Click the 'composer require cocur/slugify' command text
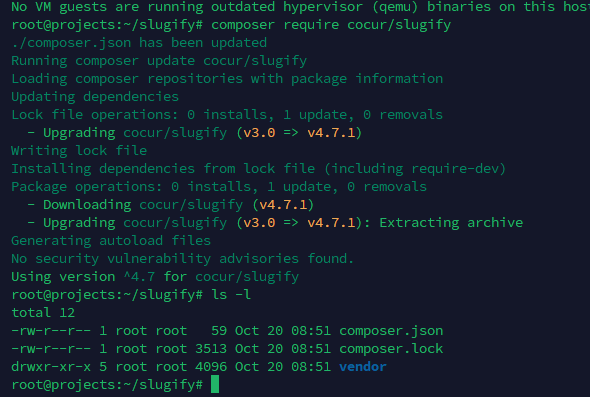The image size is (590, 397). pyautogui.click(x=331, y=25)
